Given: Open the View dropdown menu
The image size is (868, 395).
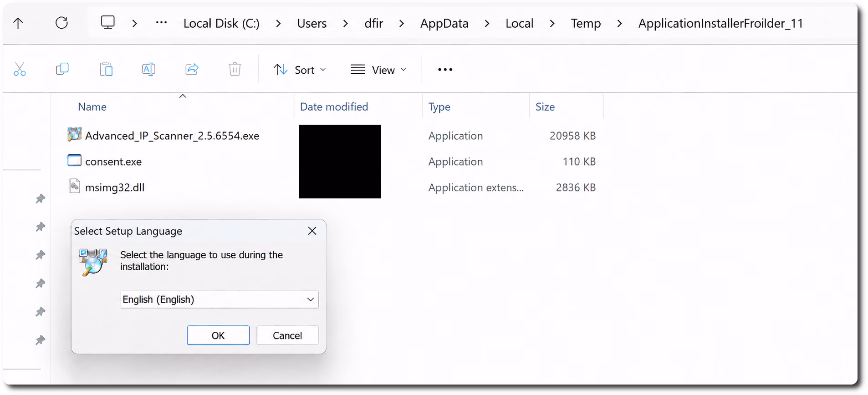Looking at the screenshot, I should click(378, 70).
